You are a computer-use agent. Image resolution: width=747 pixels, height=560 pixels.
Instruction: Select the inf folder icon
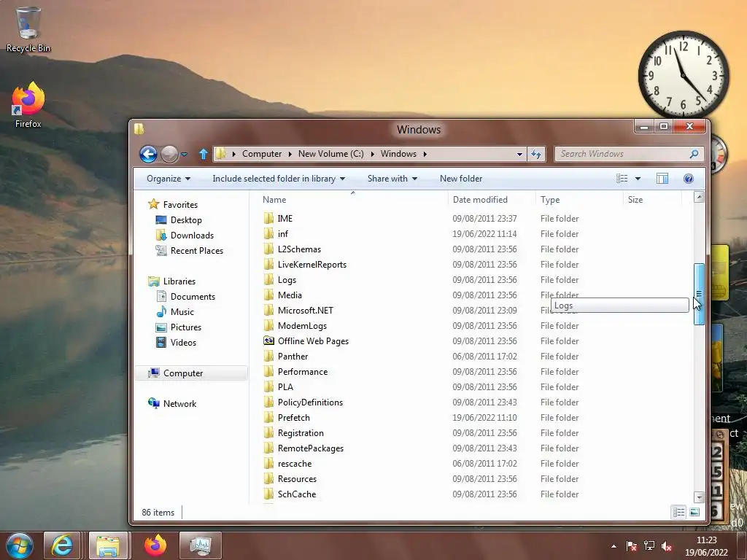point(268,234)
